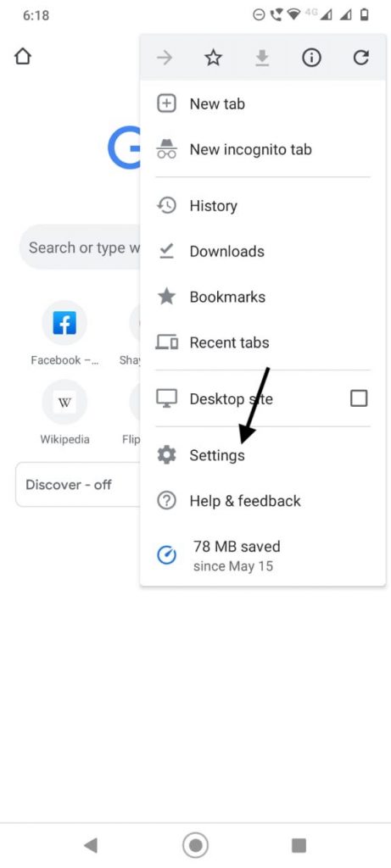Open page info circle icon

311,58
